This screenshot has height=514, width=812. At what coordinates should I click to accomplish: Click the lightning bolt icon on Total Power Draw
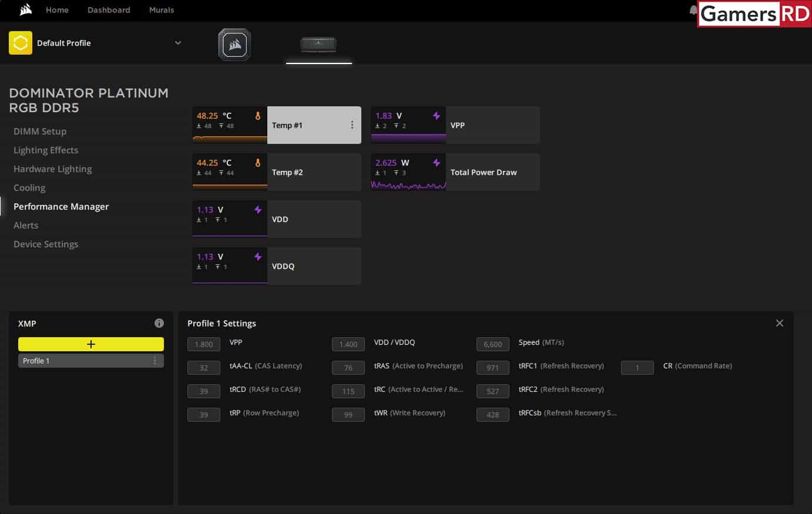click(437, 163)
